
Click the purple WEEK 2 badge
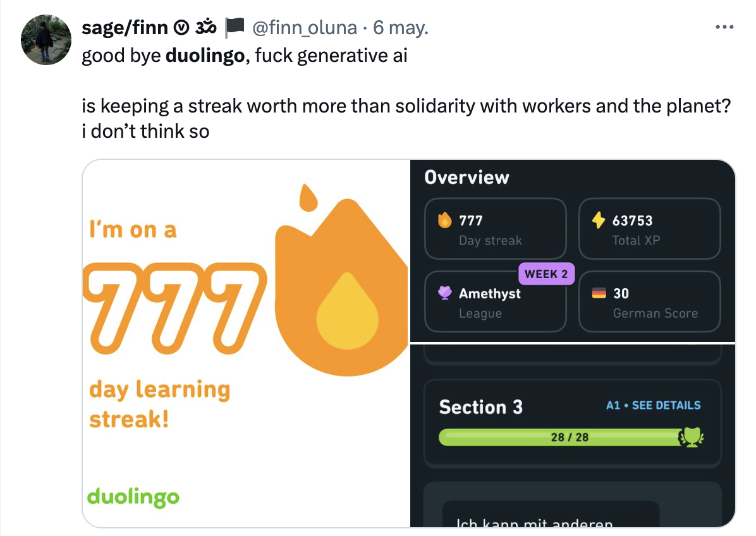pyautogui.click(x=546, y=274)
